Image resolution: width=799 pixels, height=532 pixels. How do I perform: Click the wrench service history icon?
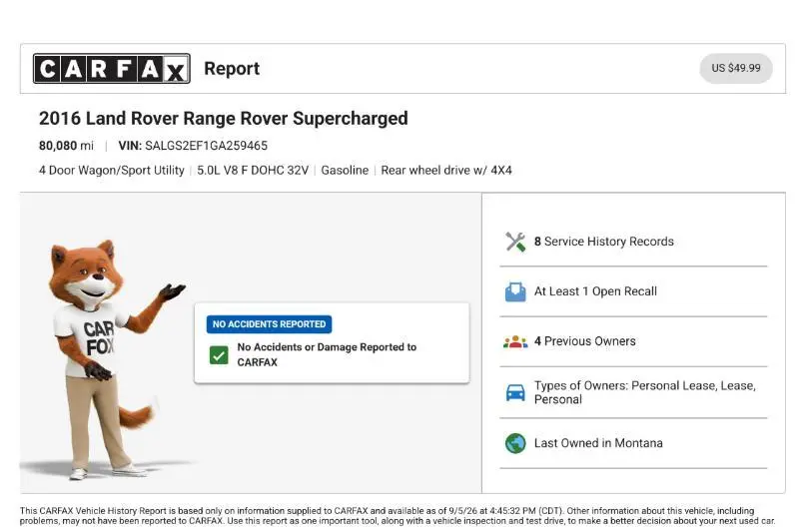pos(515,242)
